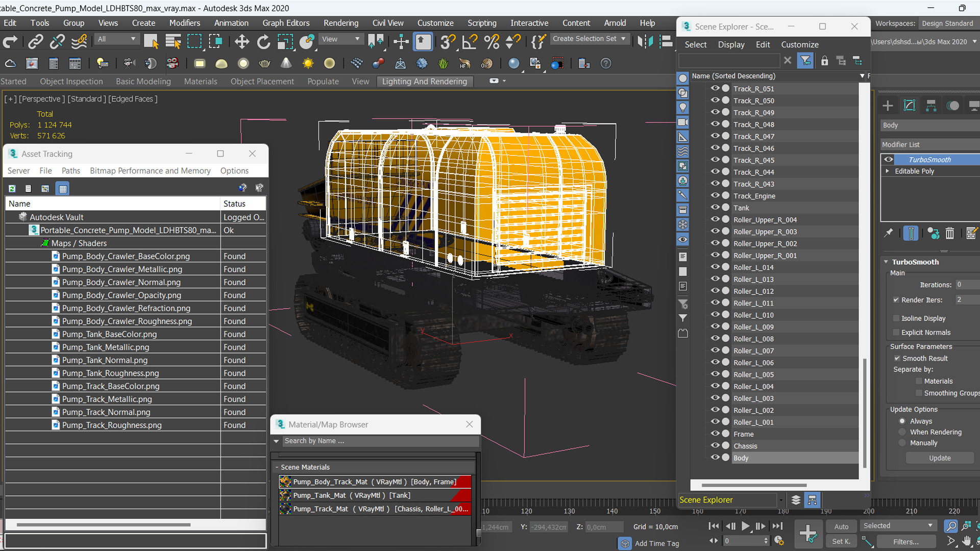This screenshot has width=980, height=551.
Task: Click the Select and Link chain icon
Action: point(35,42)
